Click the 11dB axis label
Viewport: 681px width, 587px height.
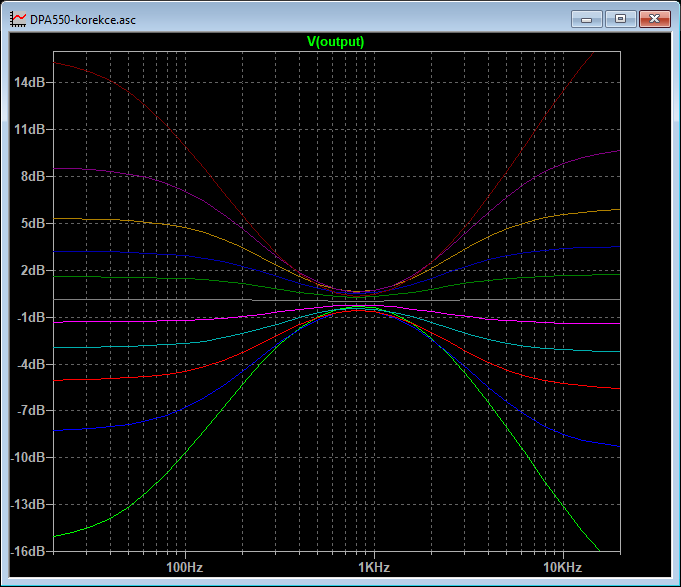point(30,129)
